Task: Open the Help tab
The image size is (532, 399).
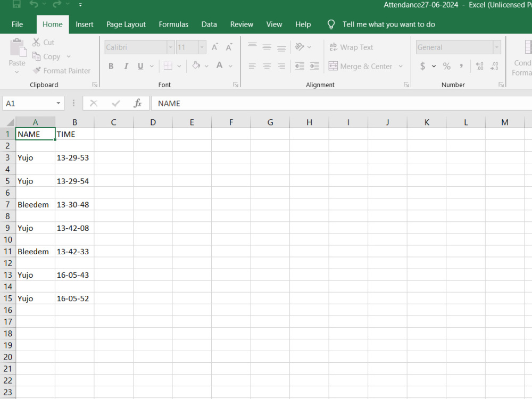Action: point(303,24)
